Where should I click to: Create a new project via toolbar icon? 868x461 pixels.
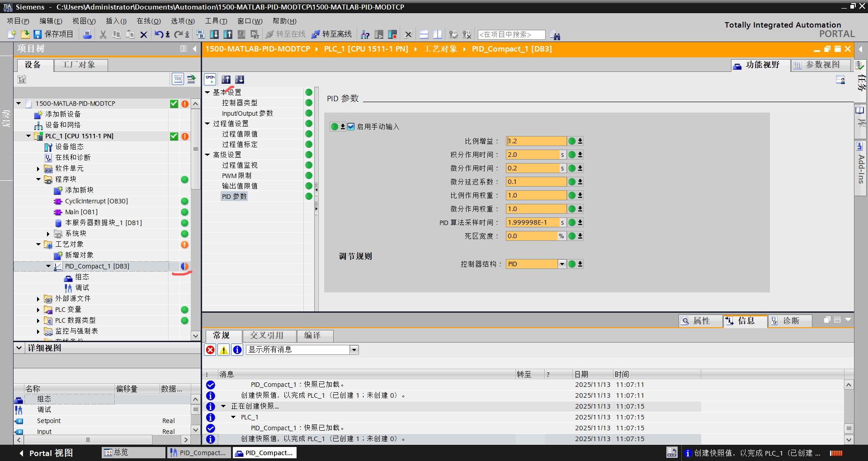(x=12, y=34)
